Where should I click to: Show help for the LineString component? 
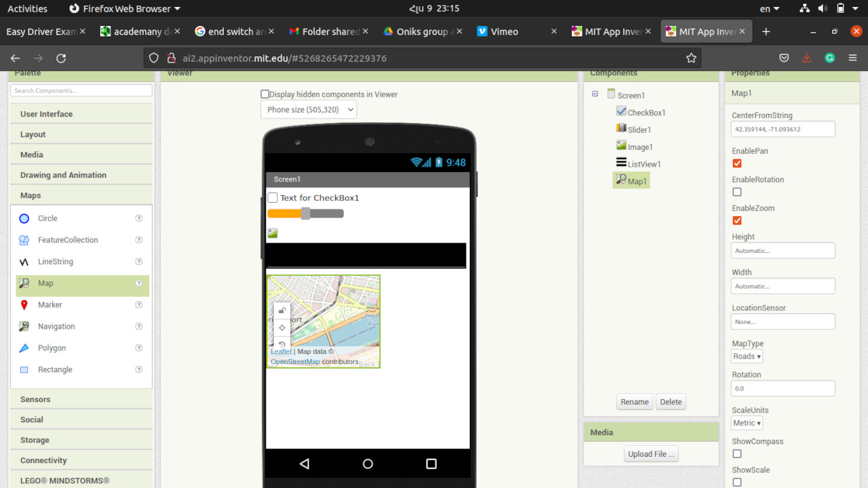139,262
